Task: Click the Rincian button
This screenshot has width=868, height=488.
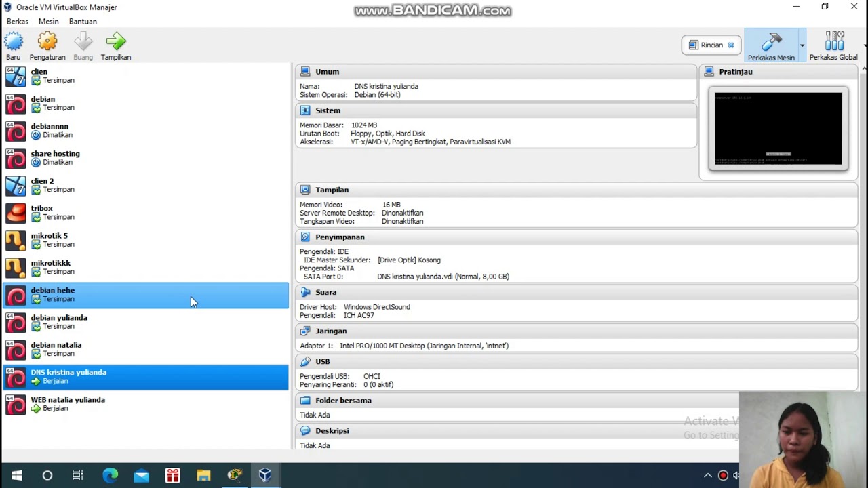Action: (711, 45)
